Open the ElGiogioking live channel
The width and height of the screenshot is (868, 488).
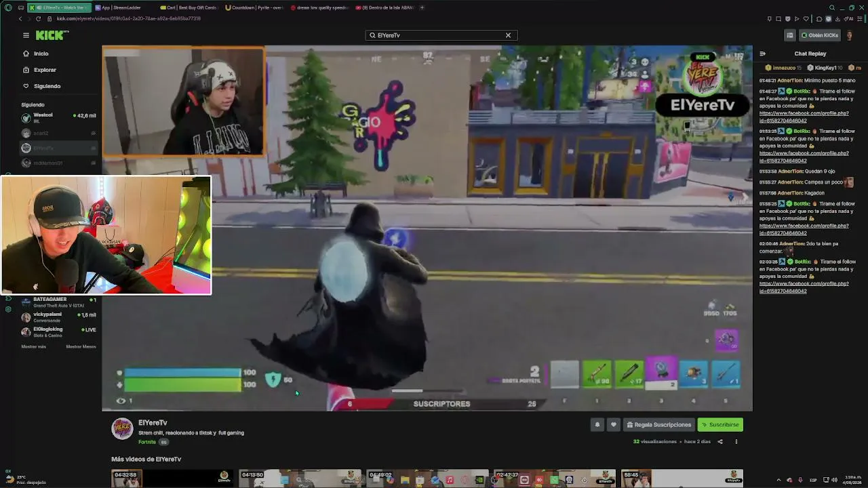click(59, 332)
